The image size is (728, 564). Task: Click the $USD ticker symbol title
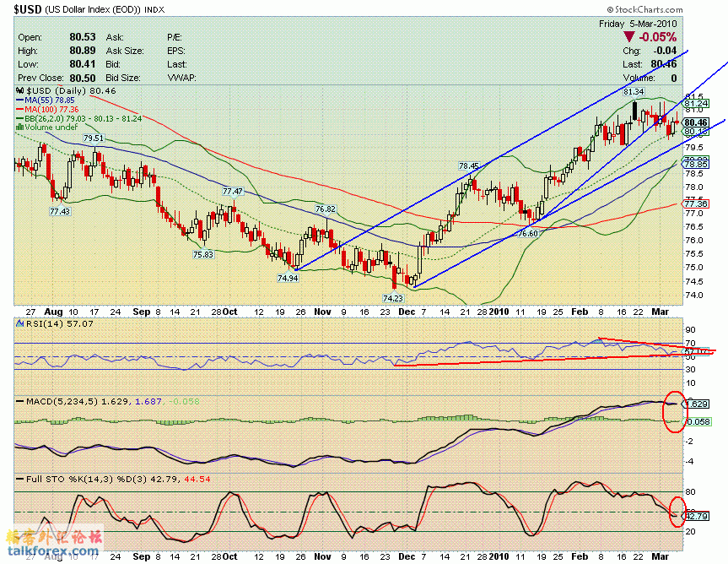28,8
